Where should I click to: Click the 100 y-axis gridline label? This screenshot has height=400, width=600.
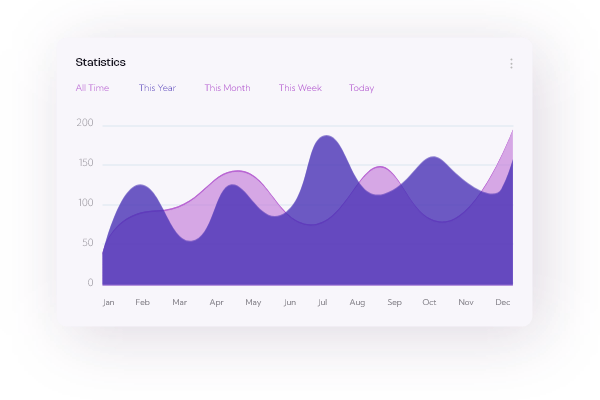point(85,204)
